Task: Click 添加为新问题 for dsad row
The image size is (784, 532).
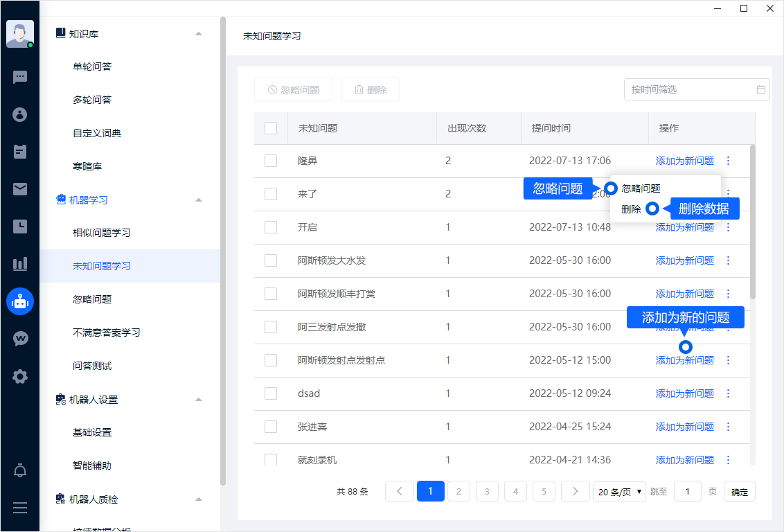Action: (x=684, y=393)
